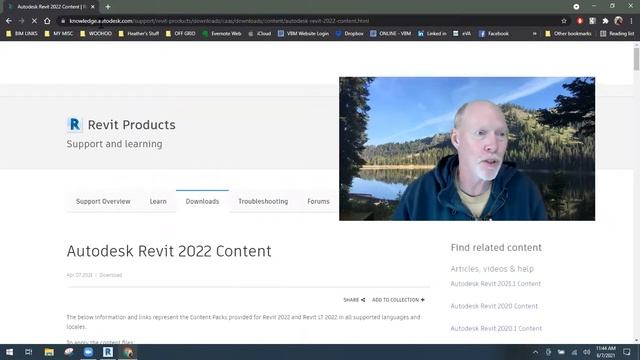The image size is (640, 360).
Task: Open the taskbar clock and date
Action: [x=605, y=352]
